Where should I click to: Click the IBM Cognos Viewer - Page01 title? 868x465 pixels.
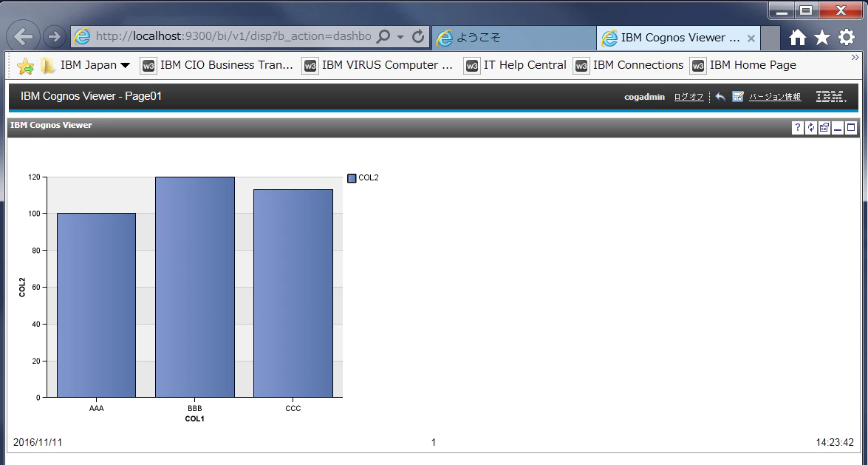(92, 96)
